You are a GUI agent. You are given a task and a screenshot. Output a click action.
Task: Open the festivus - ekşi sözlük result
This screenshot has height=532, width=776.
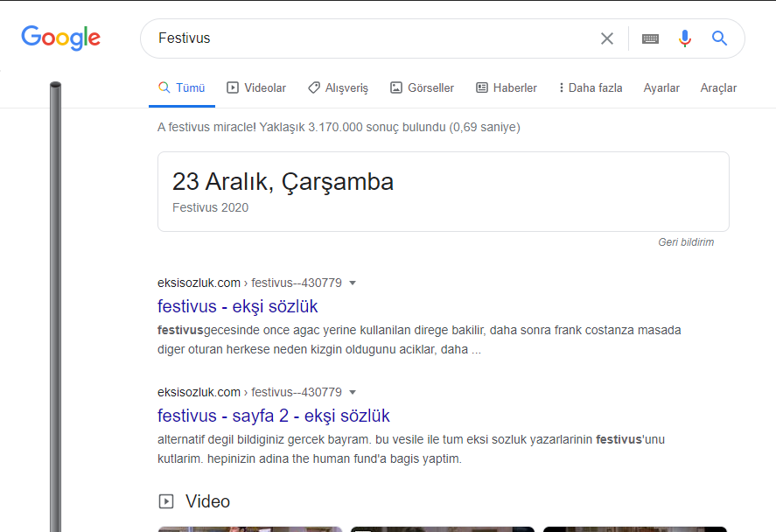[x=237, y=306]
